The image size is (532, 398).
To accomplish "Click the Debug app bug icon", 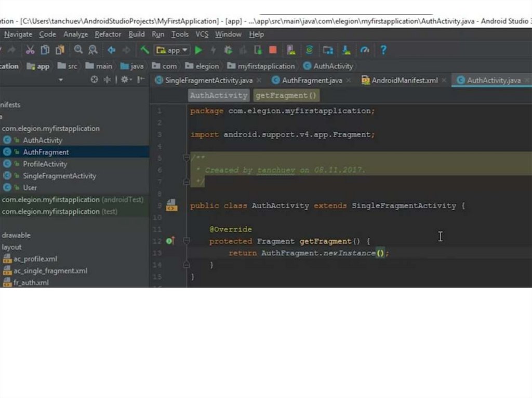I will coord(228,50).
